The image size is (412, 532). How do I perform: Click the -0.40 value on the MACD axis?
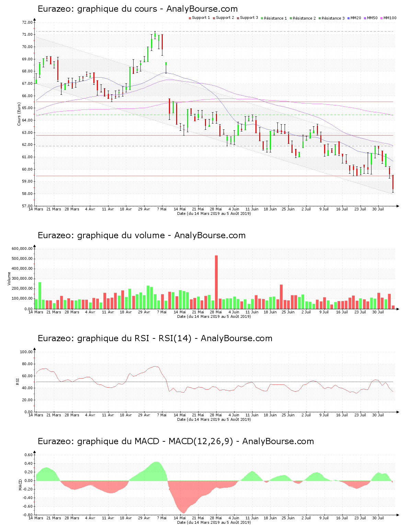(28, 498)
